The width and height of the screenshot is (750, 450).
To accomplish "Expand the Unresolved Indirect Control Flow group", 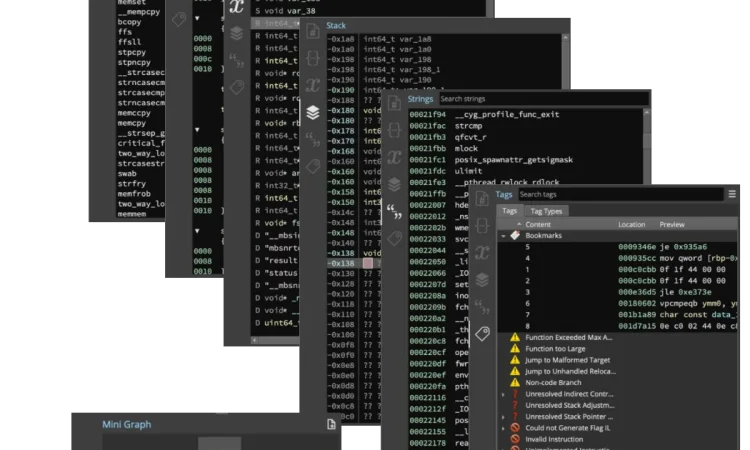I will point(503,395).
